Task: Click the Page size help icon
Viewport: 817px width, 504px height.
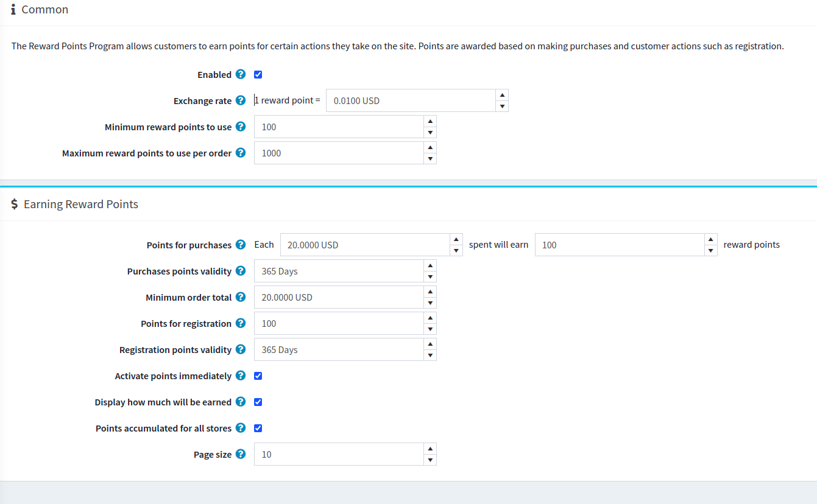Action: click(x=241, y=454)
